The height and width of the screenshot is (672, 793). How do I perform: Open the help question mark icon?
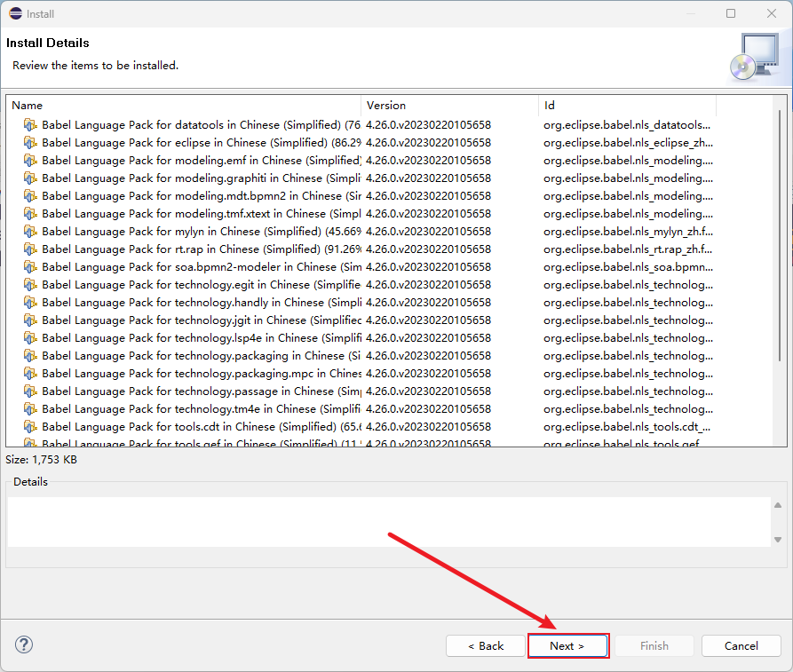[x=24, y=644]
